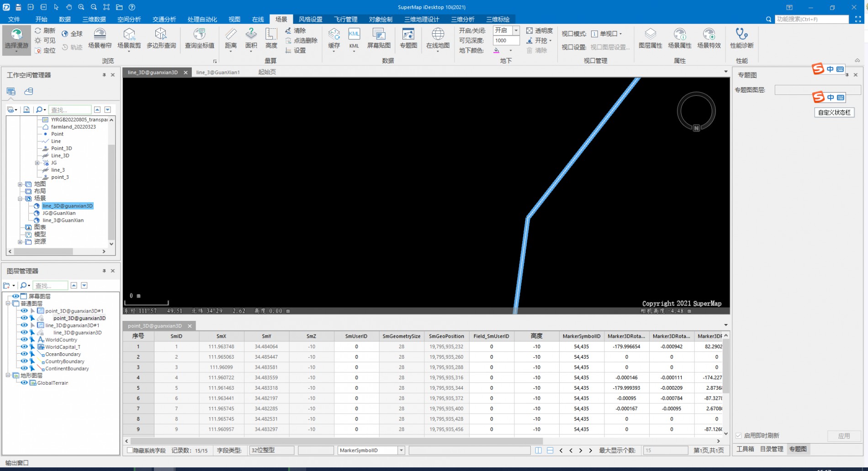Toggle the 隐藏系统字段 checkbox

130,450
